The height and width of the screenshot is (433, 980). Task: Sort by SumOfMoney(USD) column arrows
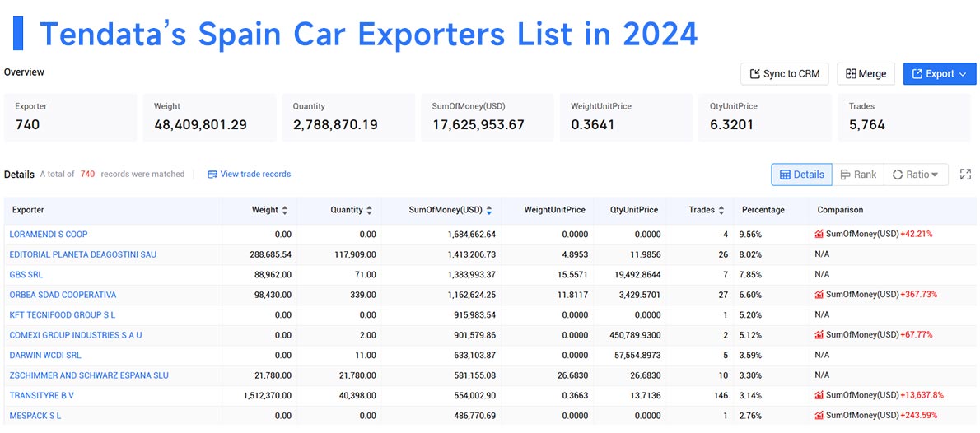click(488, 211)
